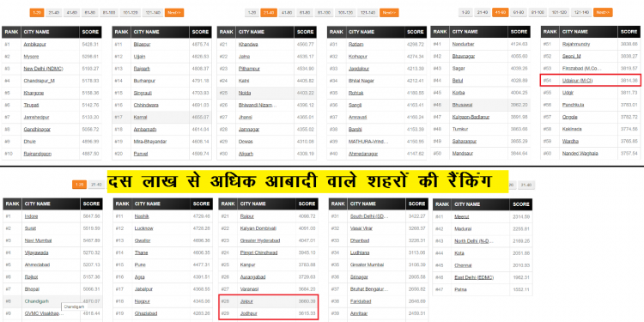Click the Khandwa city link
This screenshot has height=322, width=644.
[x=248, y=45]
